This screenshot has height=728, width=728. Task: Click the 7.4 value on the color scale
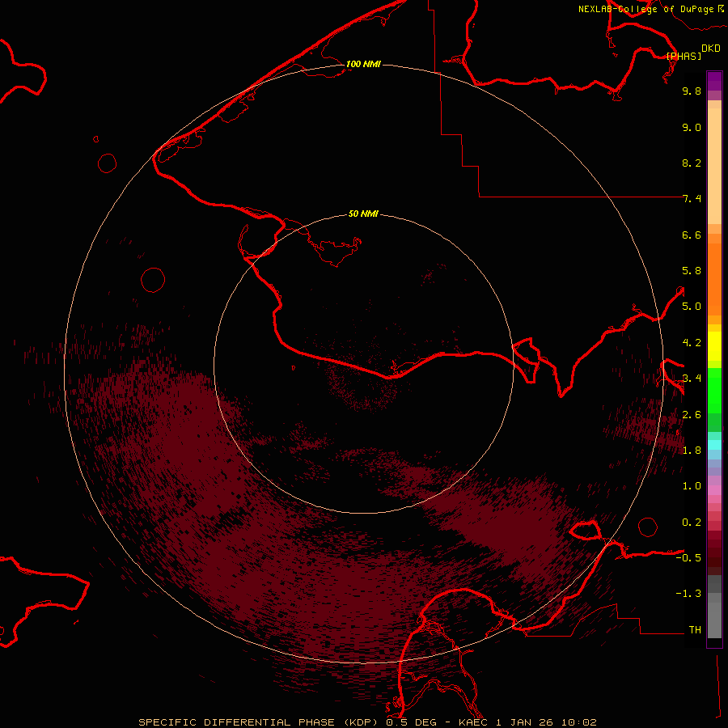pos(692,199)
